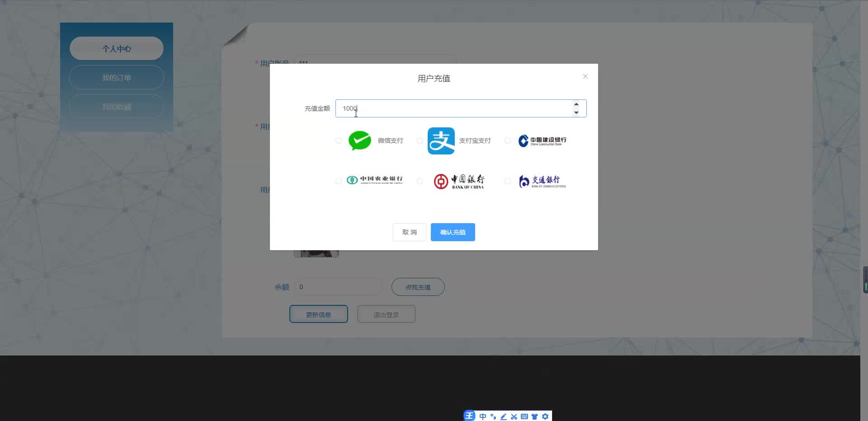Select the 中国建设银行 radio button
This screenshot has width=868, height=421.
pyautogui.click(x=507, y=140)
